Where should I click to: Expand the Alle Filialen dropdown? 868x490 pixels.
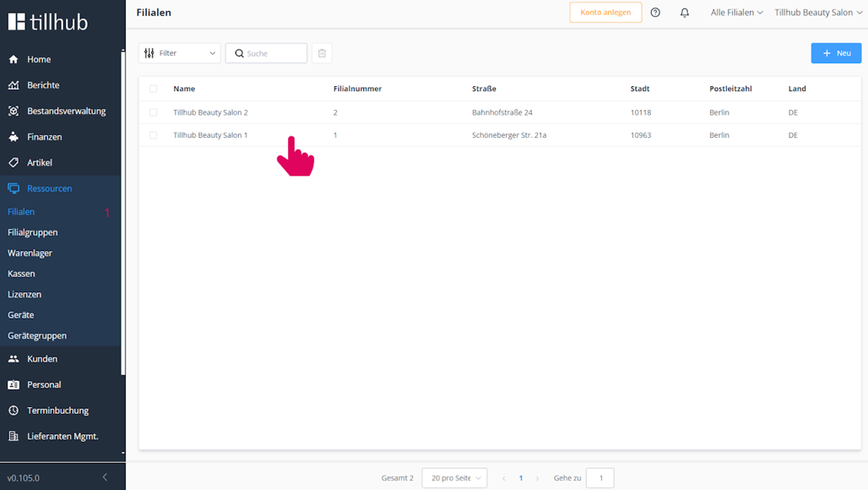click(x=735, y=13)
